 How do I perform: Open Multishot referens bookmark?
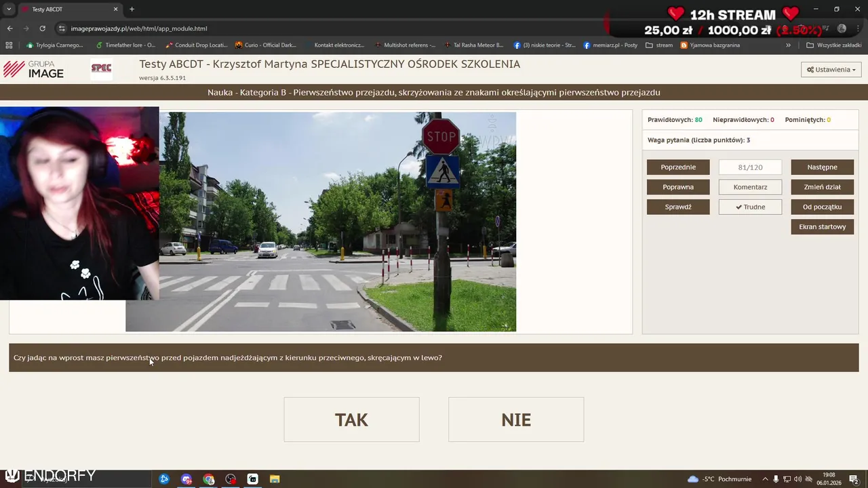pyautogui.click(x=405, y=45)
